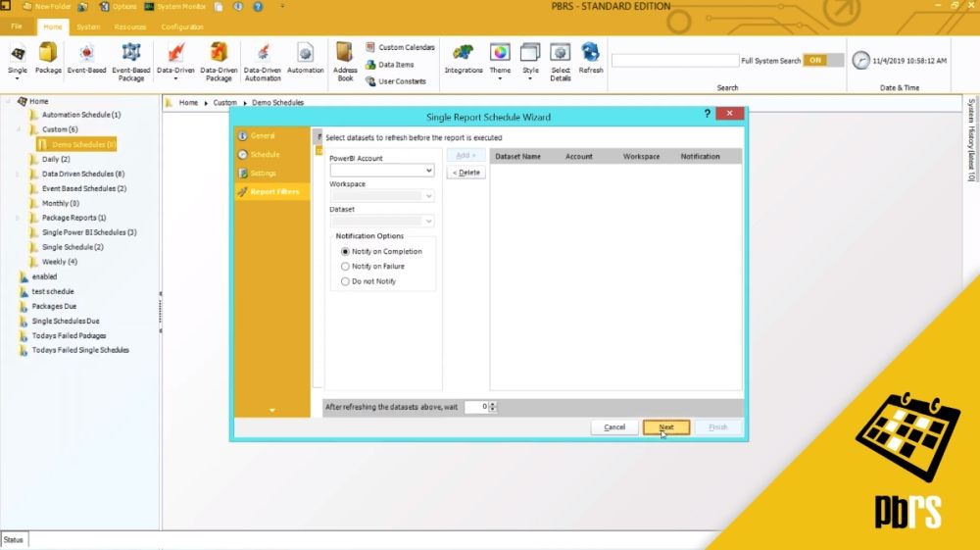
Task: Click the Theme icon
Action: (500, 61)
